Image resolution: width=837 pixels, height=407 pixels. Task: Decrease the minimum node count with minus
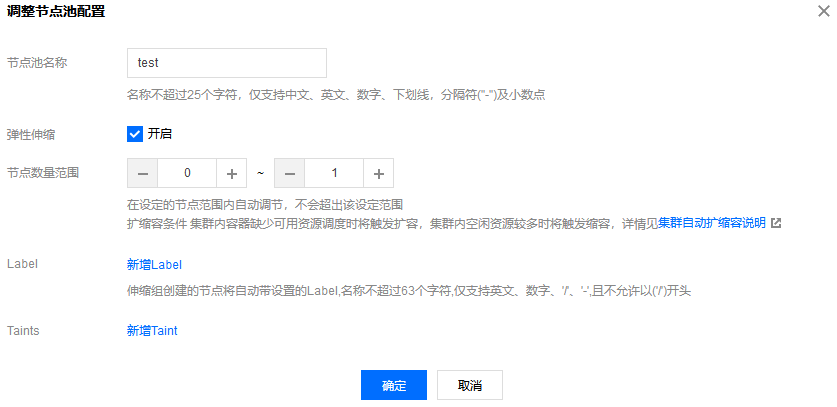(x=143, y=173)
